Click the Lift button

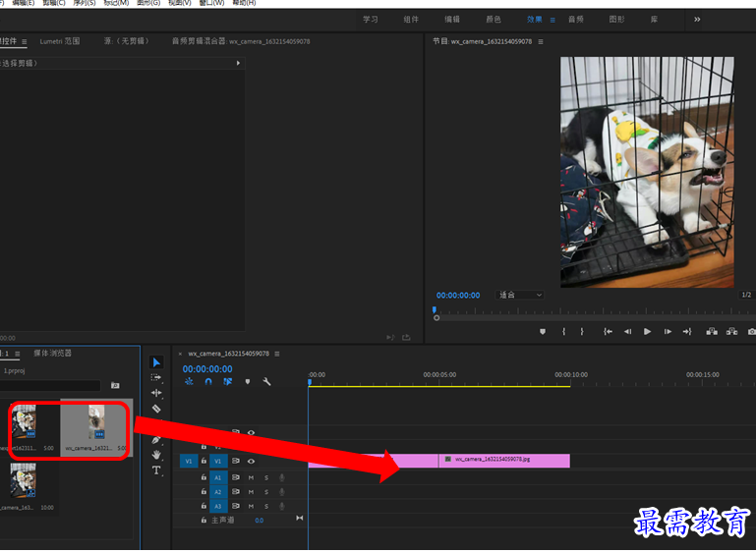tap(712, 331)
